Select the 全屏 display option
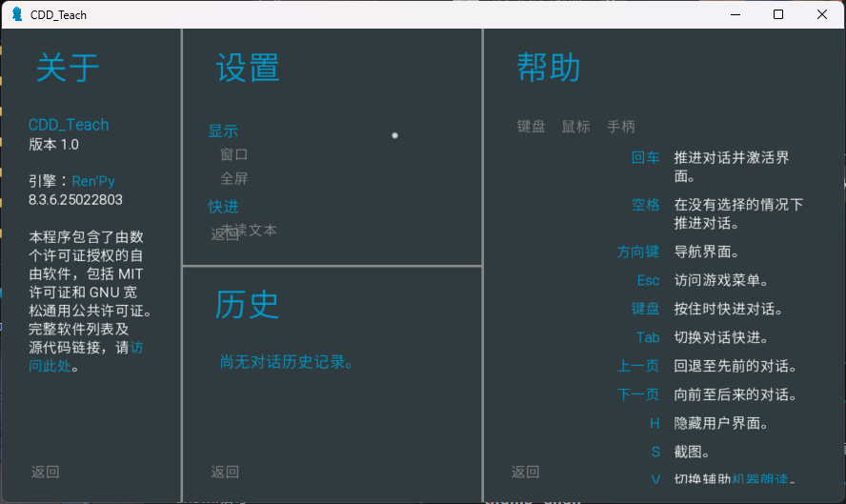The height and width of the screenshot is (504, 846). (x=234, y=178)
